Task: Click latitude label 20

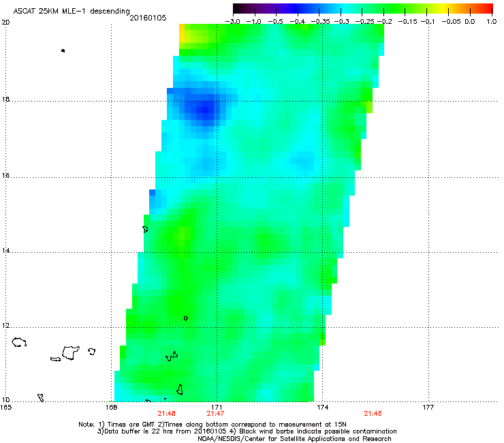Action: pos(5,22)
